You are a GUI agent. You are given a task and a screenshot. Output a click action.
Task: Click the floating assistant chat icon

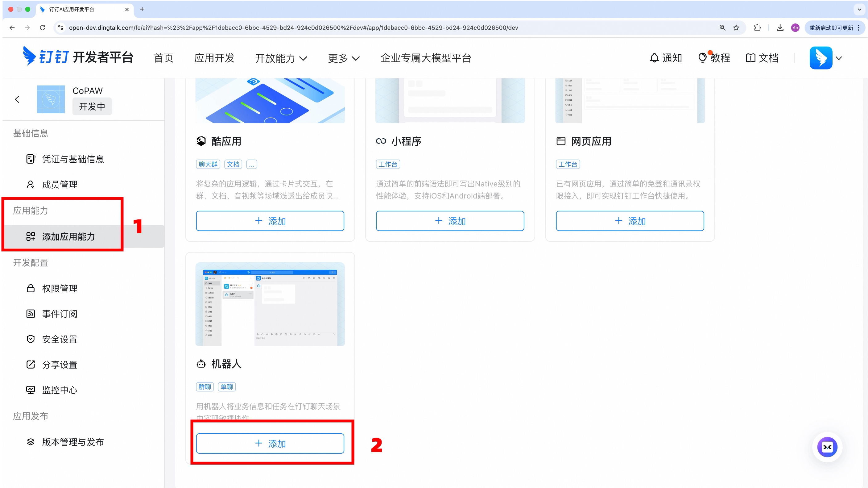click(827, 447)
